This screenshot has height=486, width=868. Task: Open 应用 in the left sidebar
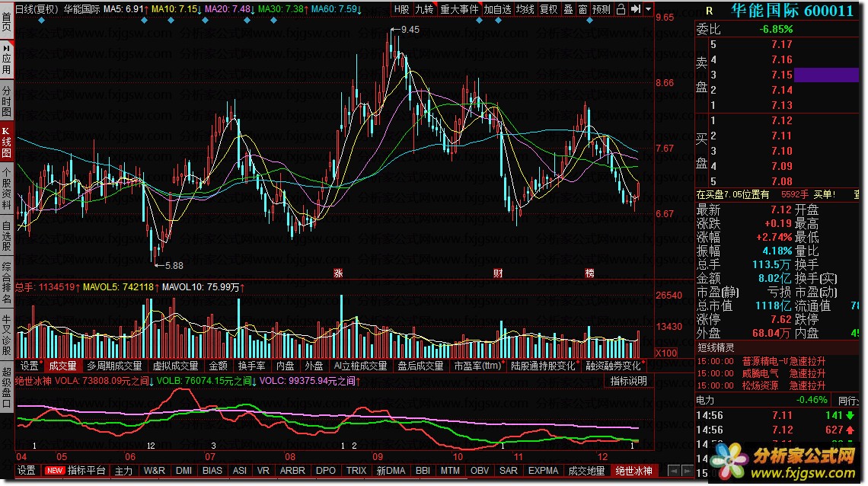pos(7,60)
